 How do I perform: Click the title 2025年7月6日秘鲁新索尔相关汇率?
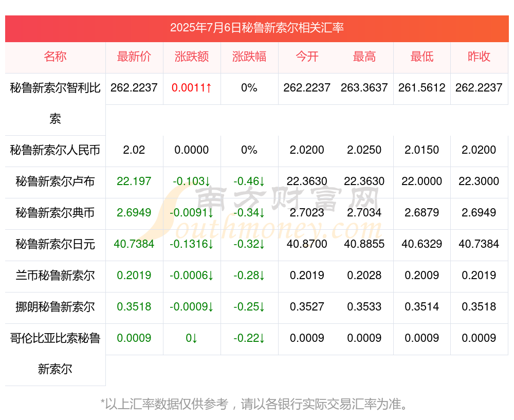tap(256, 28)
